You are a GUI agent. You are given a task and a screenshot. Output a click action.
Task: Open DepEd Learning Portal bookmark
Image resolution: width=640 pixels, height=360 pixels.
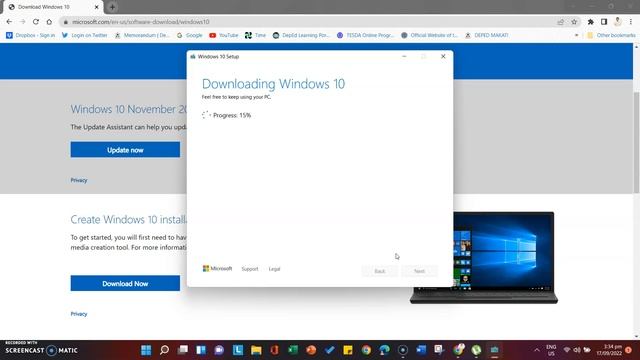(301, 36)
